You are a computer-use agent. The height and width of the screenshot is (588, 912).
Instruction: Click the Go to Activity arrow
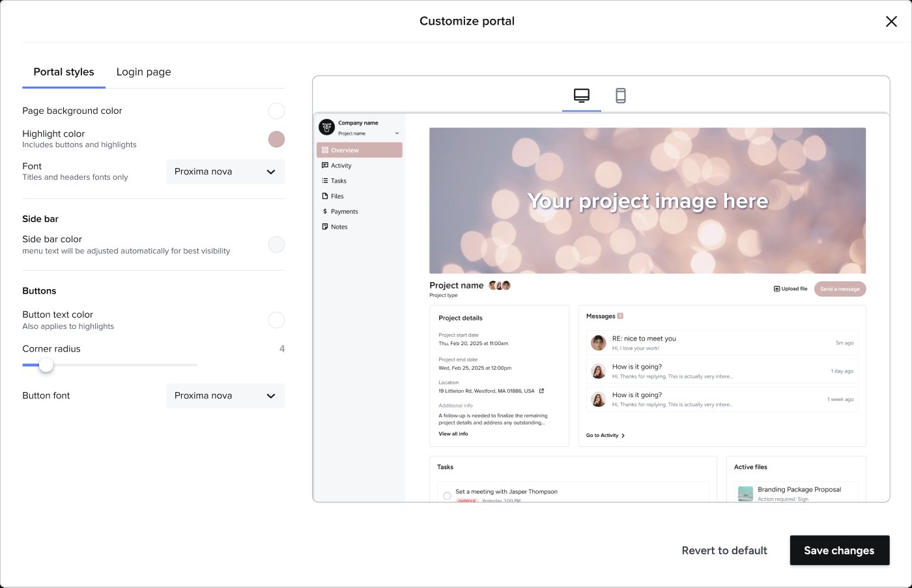[623, 436]
